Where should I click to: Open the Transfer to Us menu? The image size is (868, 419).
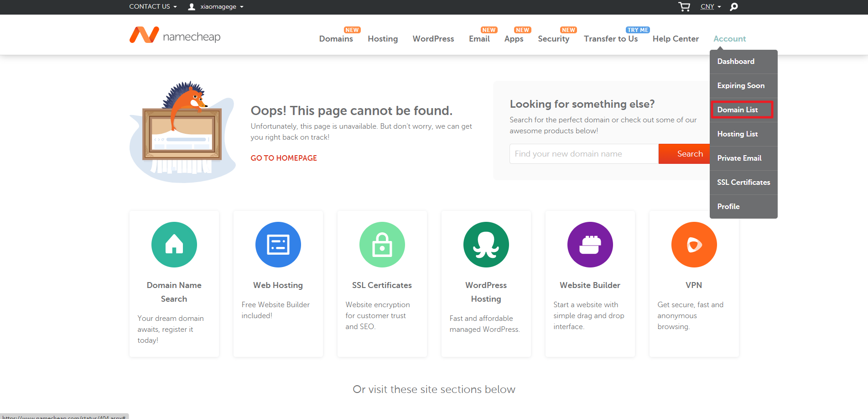[611, 39]
